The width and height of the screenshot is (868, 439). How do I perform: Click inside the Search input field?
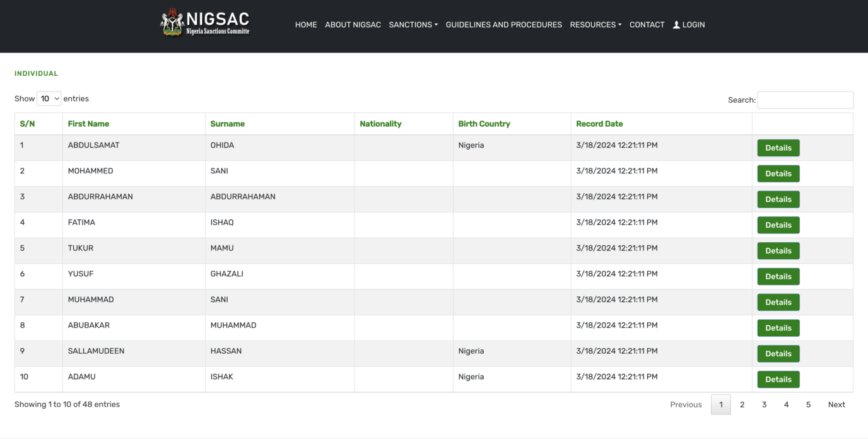click(x=804, y=100)
